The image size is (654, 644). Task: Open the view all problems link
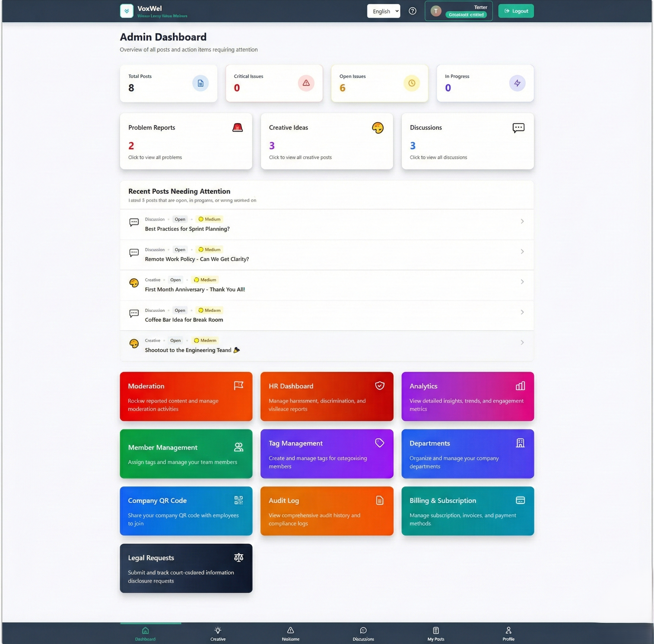pos(155,157)
